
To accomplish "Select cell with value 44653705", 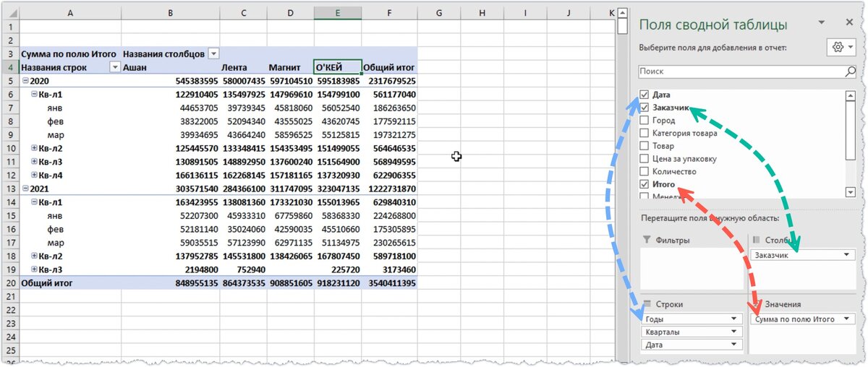I will pos(170,108).
